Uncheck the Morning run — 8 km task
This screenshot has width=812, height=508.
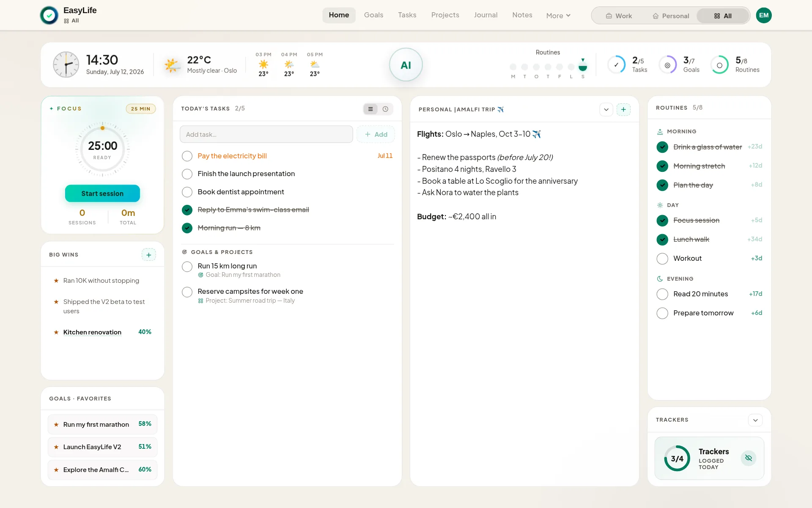pos(187,228)
